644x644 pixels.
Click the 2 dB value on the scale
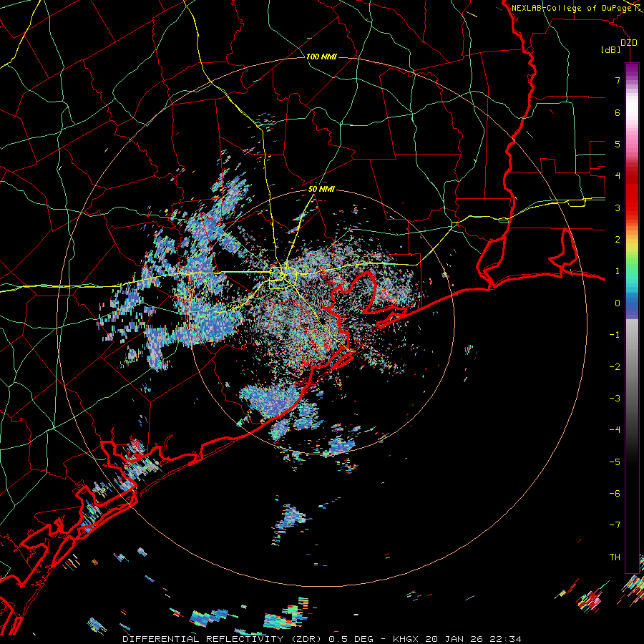click(618, 240)
